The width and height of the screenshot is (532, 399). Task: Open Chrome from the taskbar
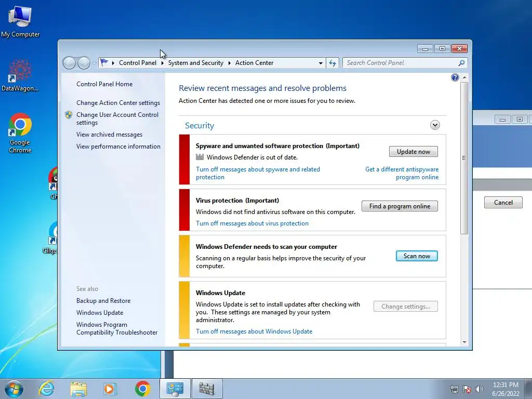pyautogui.click(x=142, y=389)
